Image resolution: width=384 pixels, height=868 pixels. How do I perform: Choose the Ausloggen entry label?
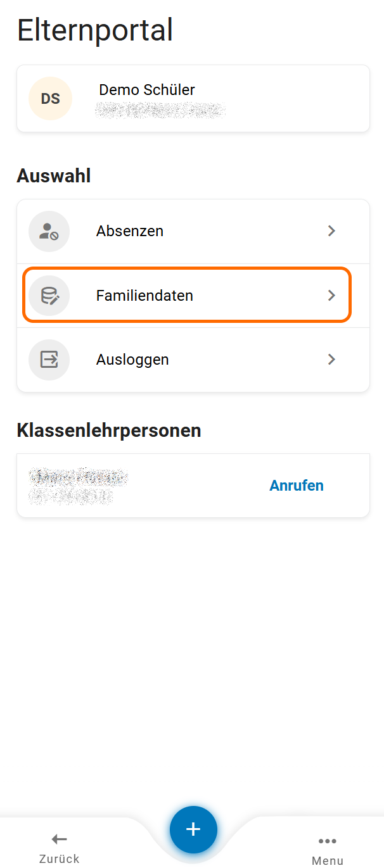pyautogui.click(x=132, y=360)
